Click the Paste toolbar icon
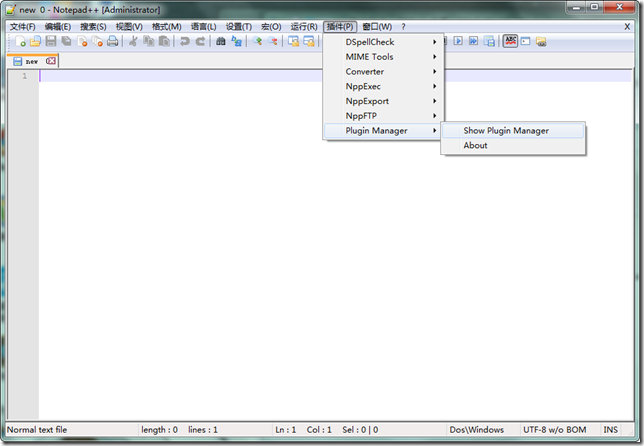 pyautogui.click(x=164, y=41)
